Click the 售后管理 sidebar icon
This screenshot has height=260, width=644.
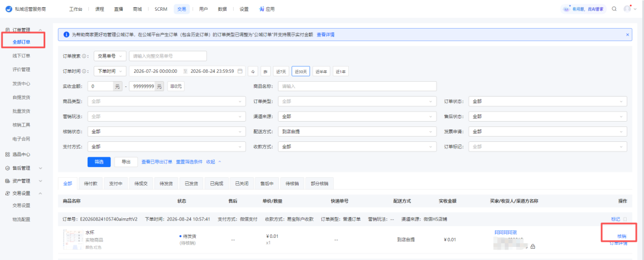tap(7, 168)
